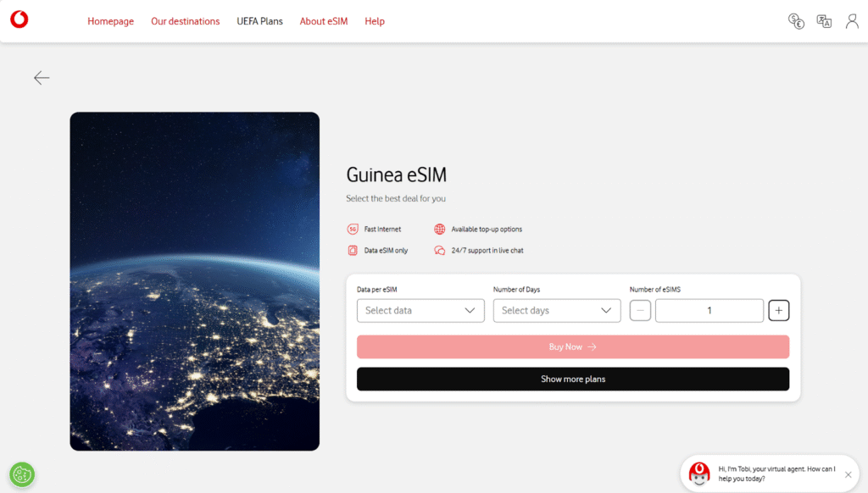Image resolution: width=868 pixels, height=493 pixels.
Task: Go to About eSIM page
Action: (324, 21)
